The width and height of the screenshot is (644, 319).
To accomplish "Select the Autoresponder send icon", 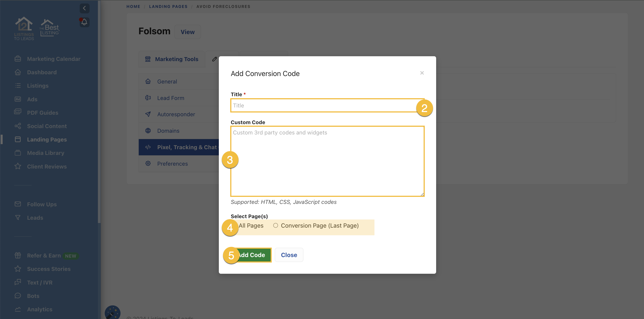I will (x=148, y=114).
